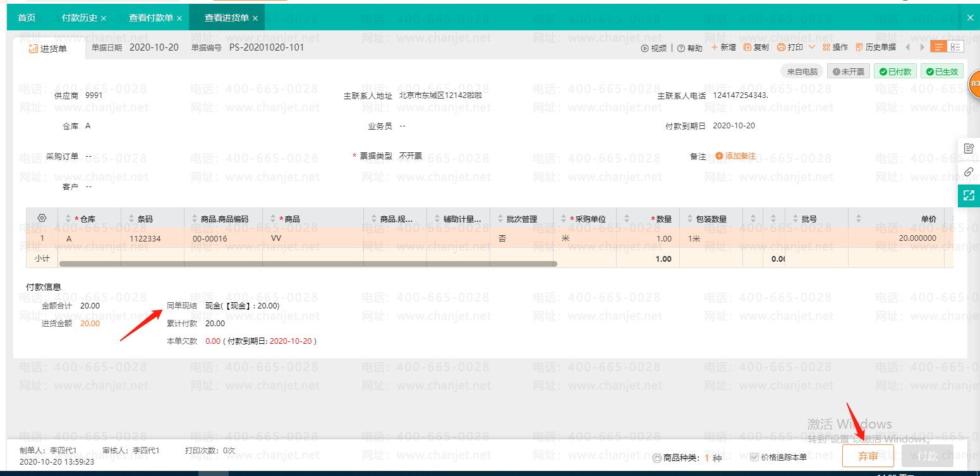Viewport: 980px width, 476px height.
Task: Open the 操作 operations grid icon
Action: pos(826,47)
